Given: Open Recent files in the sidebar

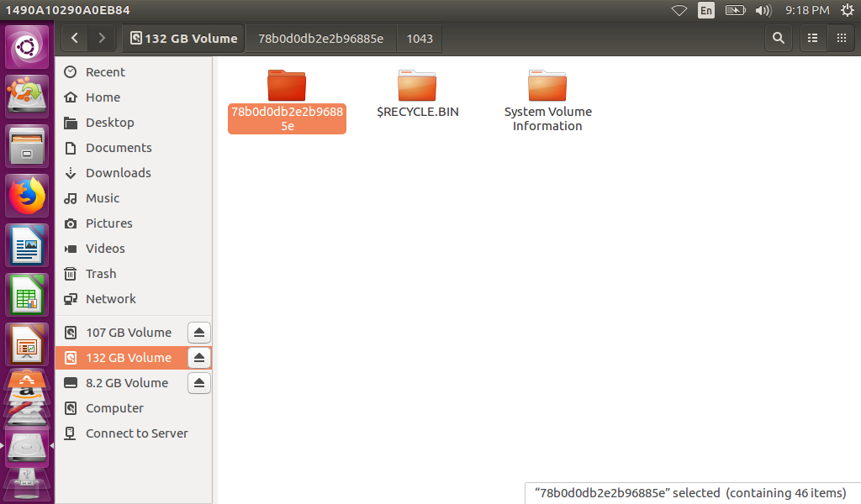Looking at the screenshot, I should [x=105, y=72].
